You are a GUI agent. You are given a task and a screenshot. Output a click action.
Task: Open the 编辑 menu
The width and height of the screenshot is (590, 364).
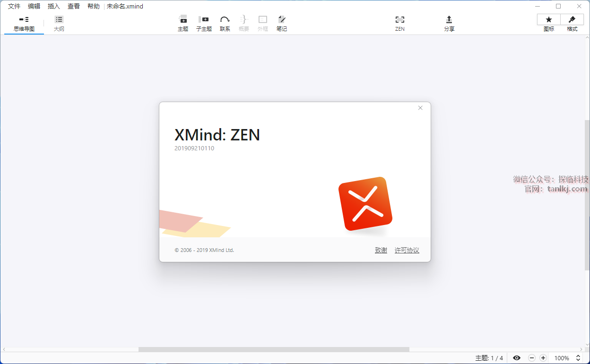click(x=34, y=7)
